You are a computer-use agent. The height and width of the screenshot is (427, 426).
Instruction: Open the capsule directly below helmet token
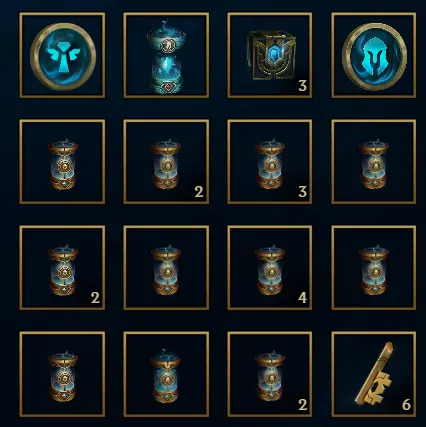pyautogui.click(x=374, y=164)
